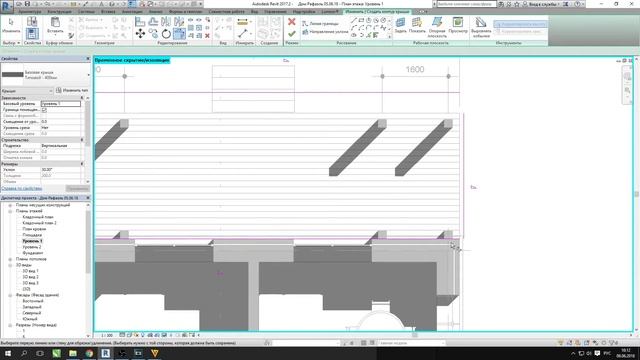The width and height of the screenshot is (640, 360).
Task: Toggle the Properties palette button
Action: [x=32, y=34]
